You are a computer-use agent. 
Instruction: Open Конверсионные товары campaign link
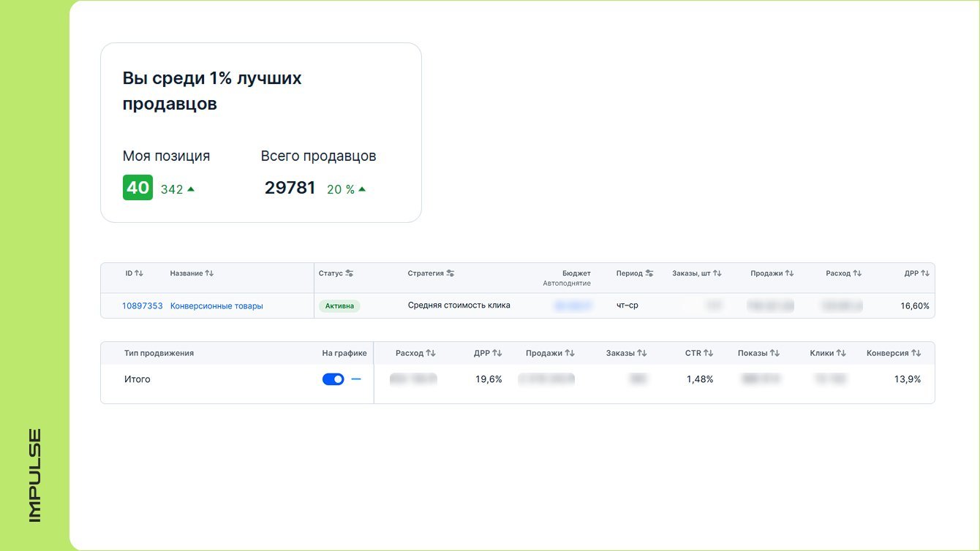click(216, 306)
